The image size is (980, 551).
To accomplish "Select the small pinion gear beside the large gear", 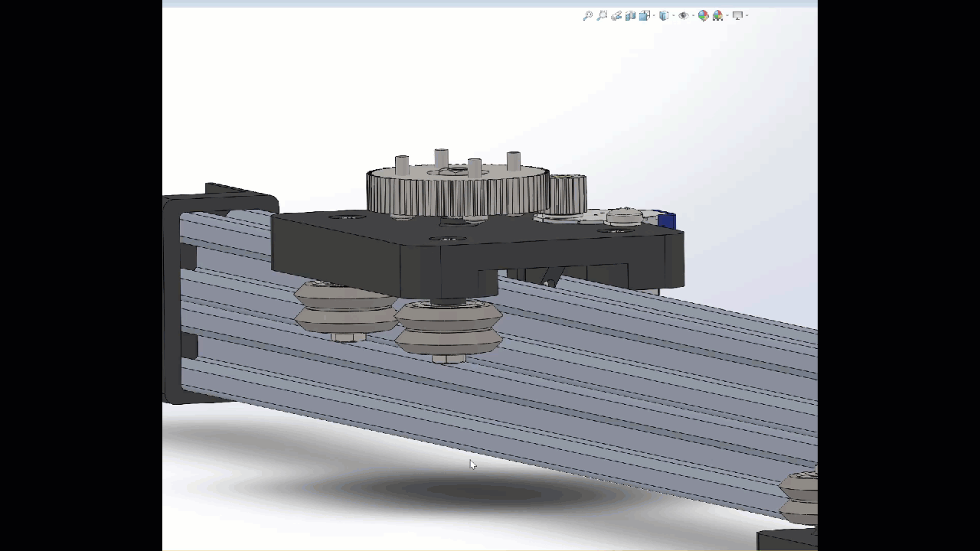I will [569, 194].
